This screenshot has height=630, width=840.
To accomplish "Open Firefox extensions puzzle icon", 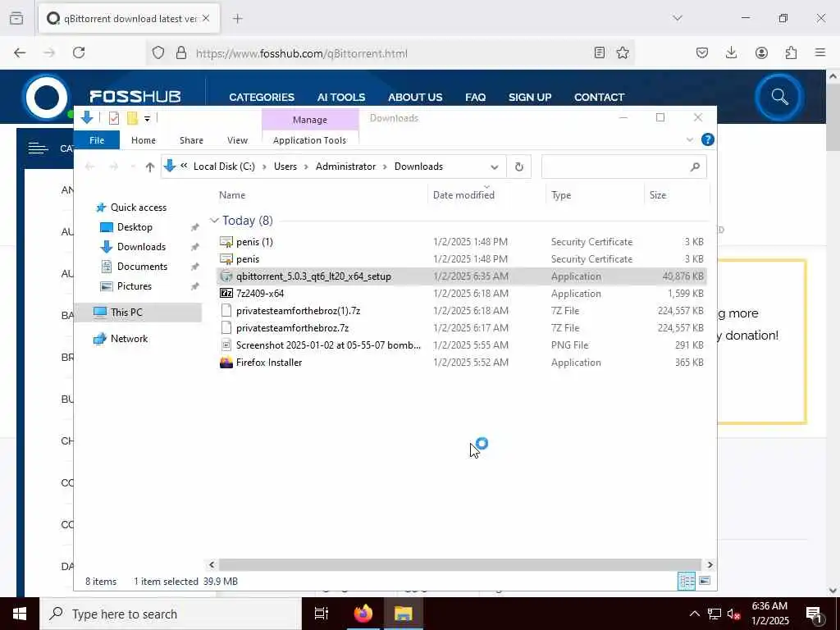I will coord(792,52).
